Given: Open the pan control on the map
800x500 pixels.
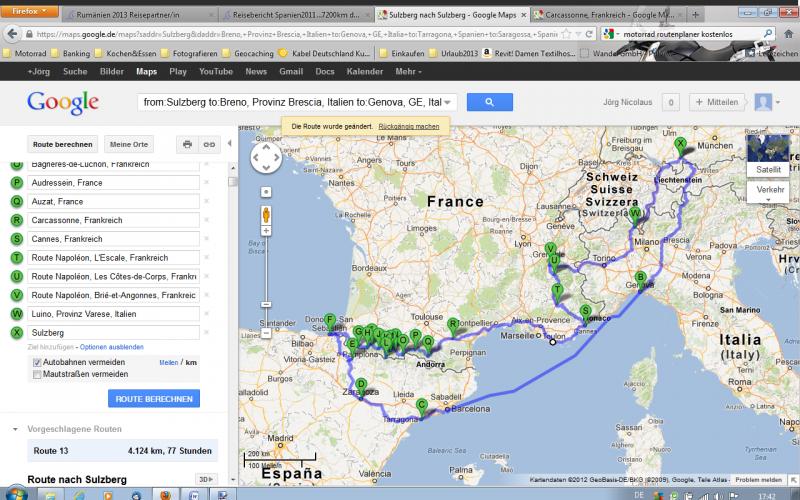Looking at the screenshot, I should click(266, 158).
